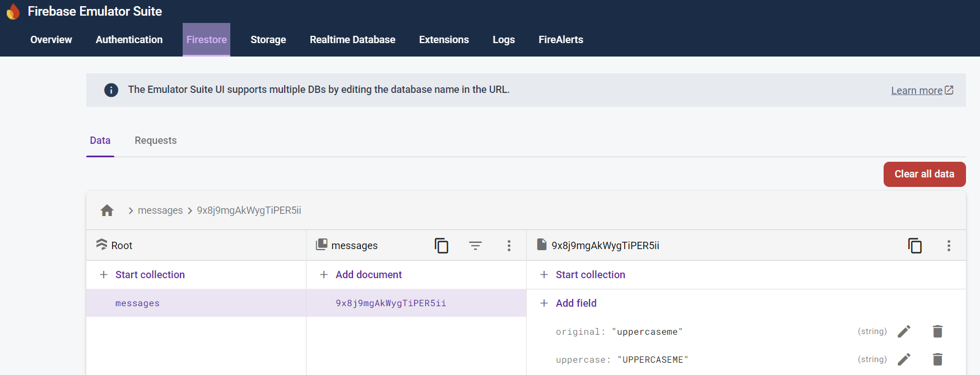Screen dimensions: 980x375
Task: Click the Firebase Emulator Suite title
Action: [95, 11]
